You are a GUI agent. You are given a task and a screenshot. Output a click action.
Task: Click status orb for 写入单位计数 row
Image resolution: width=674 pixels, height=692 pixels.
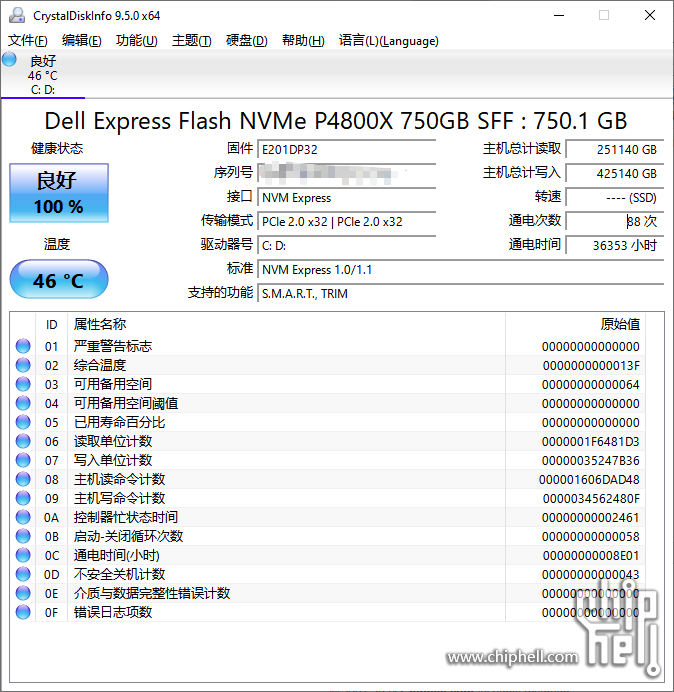coord(23,460)
